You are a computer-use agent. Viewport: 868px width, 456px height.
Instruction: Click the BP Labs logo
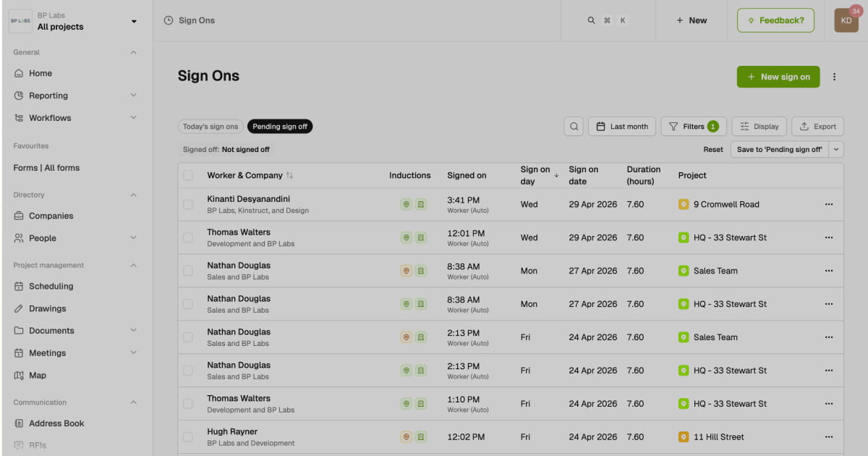(20, 21)
